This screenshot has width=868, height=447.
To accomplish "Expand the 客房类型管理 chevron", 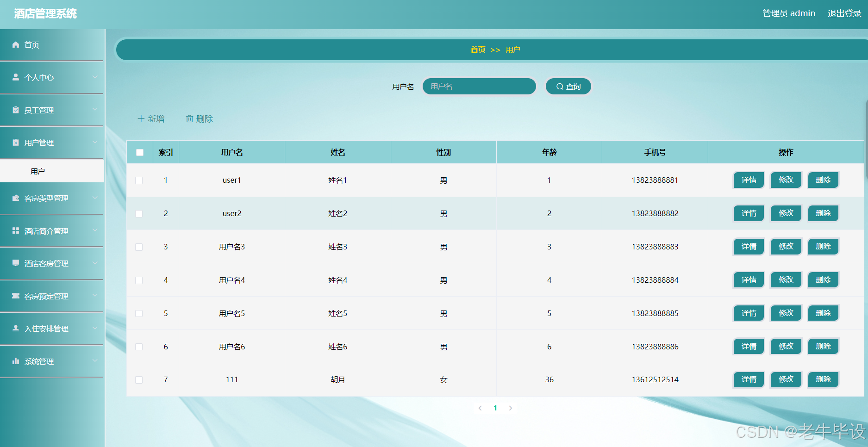I will pyautogui.click(x=95, y=198).
